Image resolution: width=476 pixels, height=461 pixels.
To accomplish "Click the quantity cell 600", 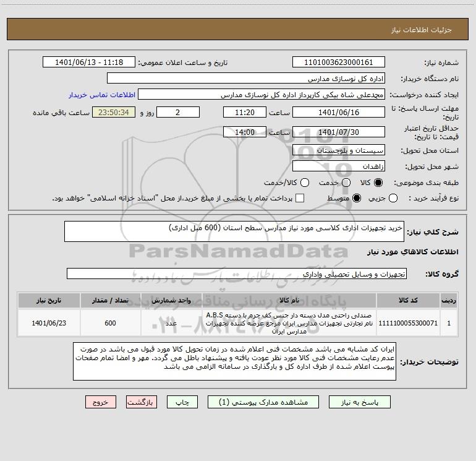I will [x=110, y=323].
